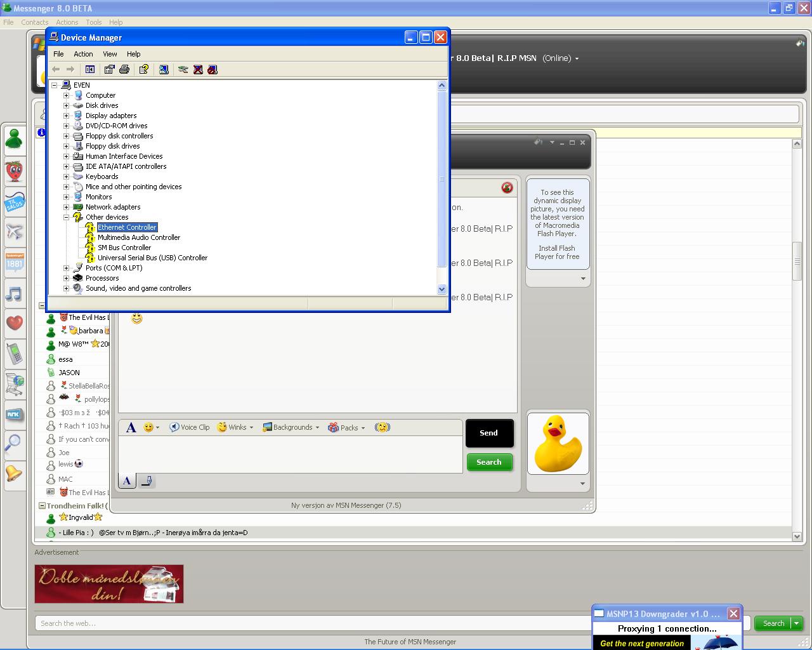Open the Action menu in Device Manager
This screenshot has height=650, width=812.
tap(83, 54)
